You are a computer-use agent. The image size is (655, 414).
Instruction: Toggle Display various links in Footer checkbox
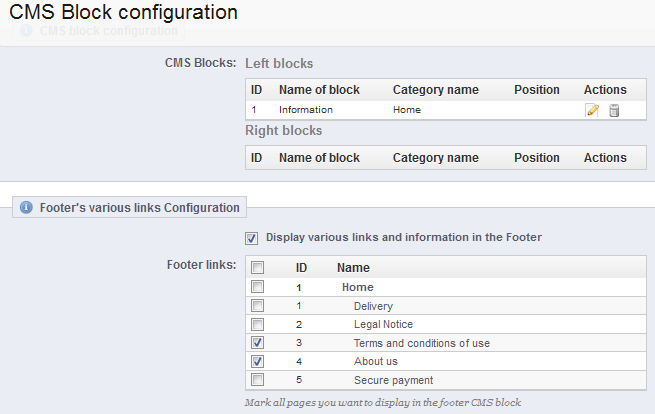click(x=251, y=238)
